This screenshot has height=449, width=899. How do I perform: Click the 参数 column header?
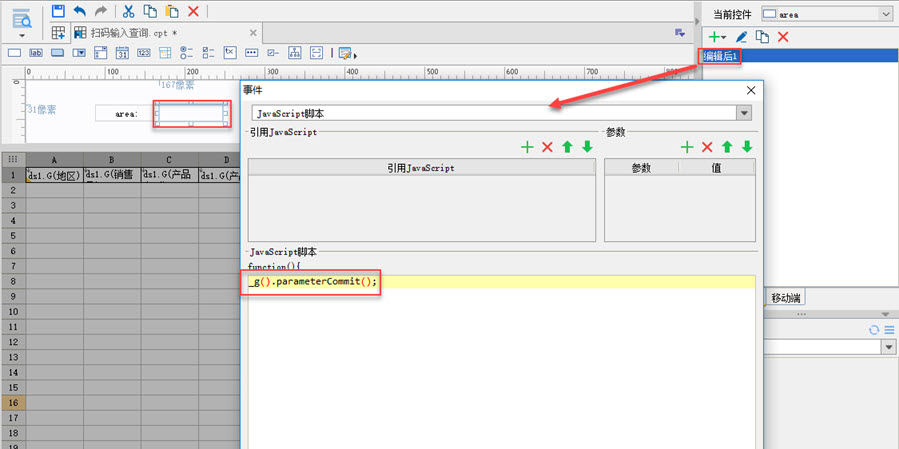[642, 168]
